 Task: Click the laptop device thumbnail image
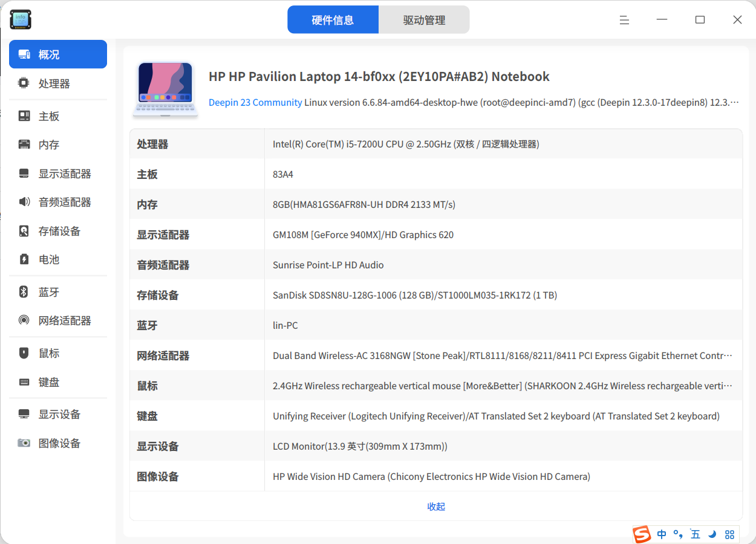click(x=165, y=89)
